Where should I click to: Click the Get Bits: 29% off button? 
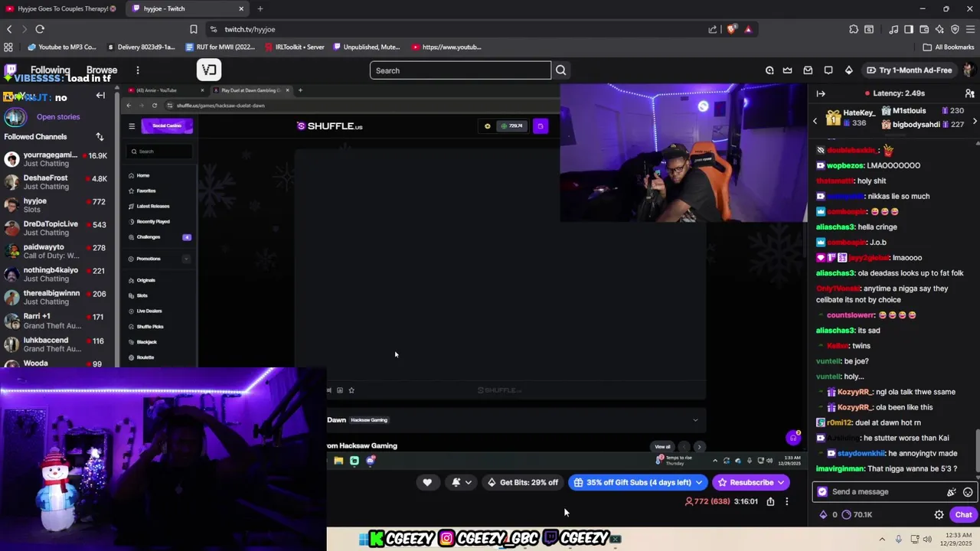(523, 482)
